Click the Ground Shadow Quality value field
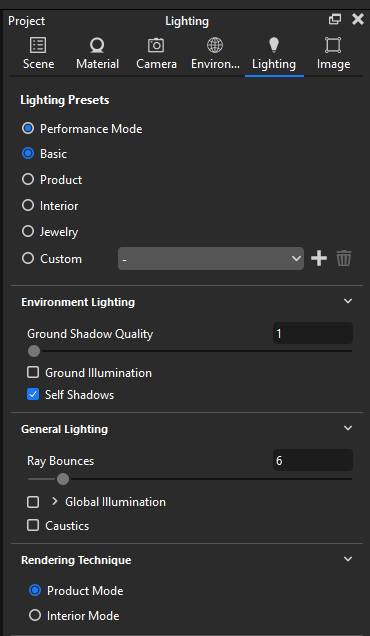The height and width of the screenshot is (636, 370). point(312,333)
